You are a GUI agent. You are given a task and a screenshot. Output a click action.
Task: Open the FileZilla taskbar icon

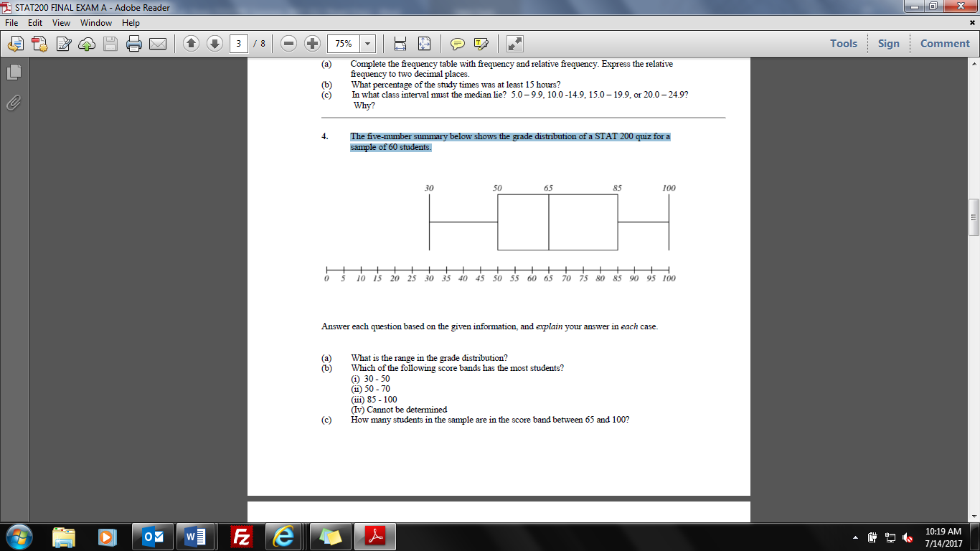pyautogui.click(x=241, y=537)
